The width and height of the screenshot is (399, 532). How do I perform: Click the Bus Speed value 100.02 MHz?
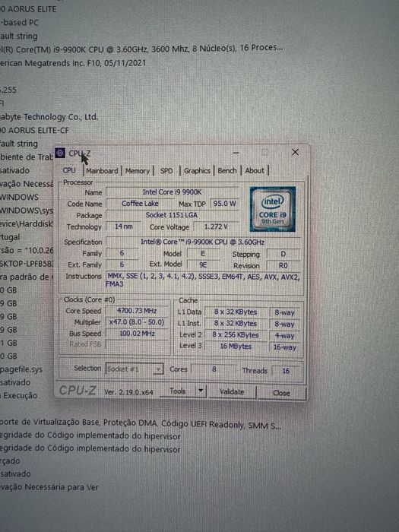pos(137,334)
